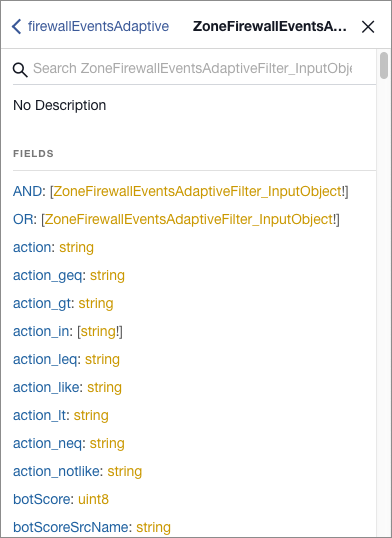Open string type beside action_geq
This screenshot has width=392, height=538.
point(107,276)
